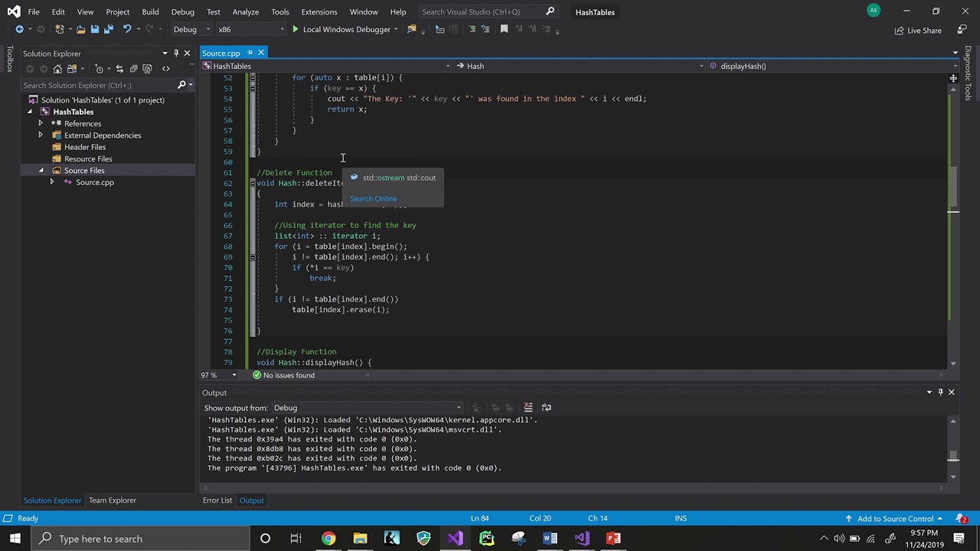Open PyCharm from the taskbar

487,539
